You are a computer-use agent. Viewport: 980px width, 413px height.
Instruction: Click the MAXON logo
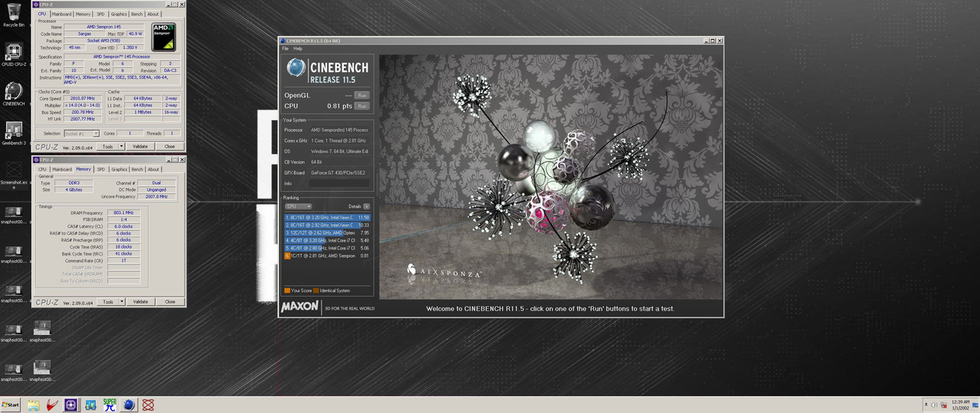pos(299,307)
